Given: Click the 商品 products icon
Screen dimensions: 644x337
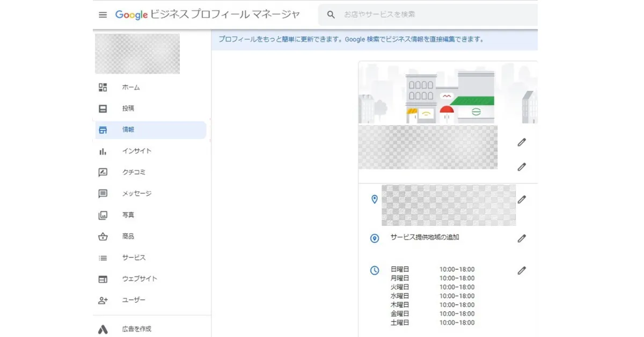Looking at the screenshot, I should click(x=103, y=236).
